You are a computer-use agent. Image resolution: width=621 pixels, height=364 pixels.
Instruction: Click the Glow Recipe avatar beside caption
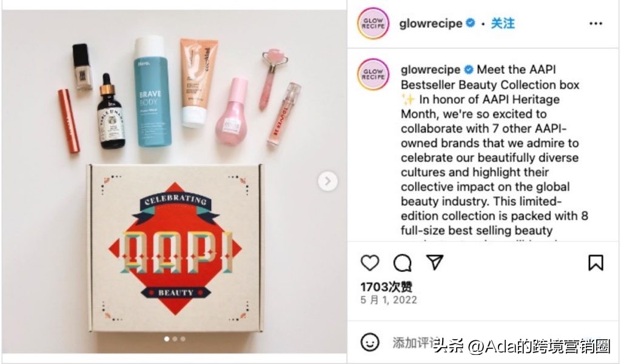click(373, 74)
